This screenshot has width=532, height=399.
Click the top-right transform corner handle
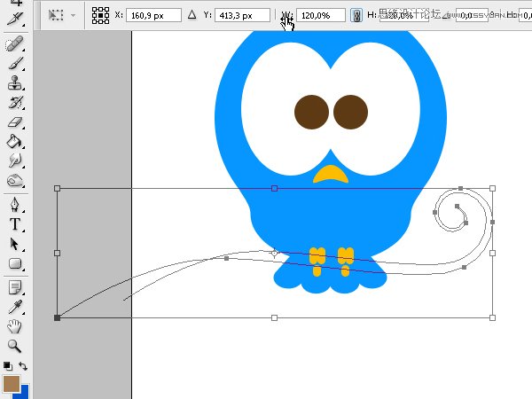(x=493, y=188)
